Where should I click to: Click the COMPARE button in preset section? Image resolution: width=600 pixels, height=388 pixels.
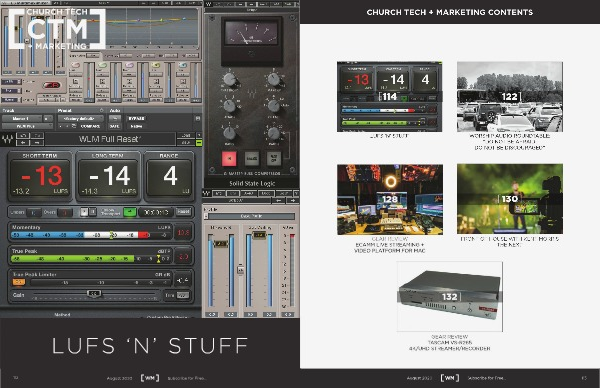(90, 126)
